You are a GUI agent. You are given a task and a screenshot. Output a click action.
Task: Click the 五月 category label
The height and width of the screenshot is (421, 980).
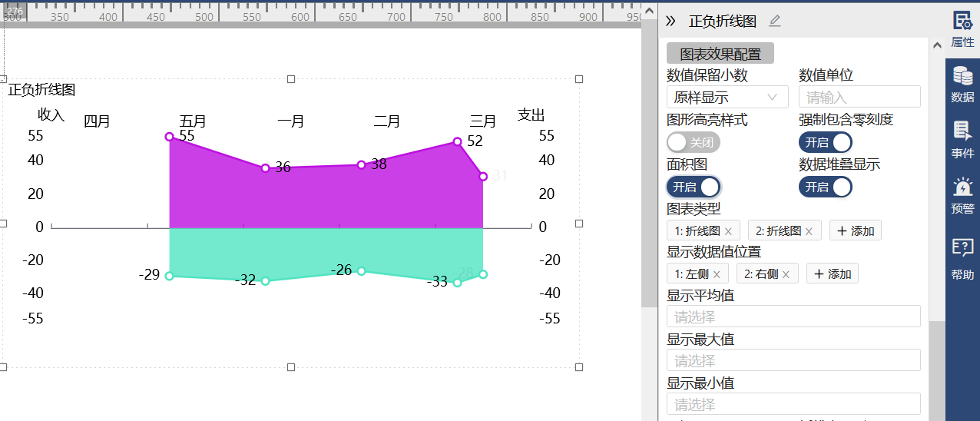click(x=193, y=121)
